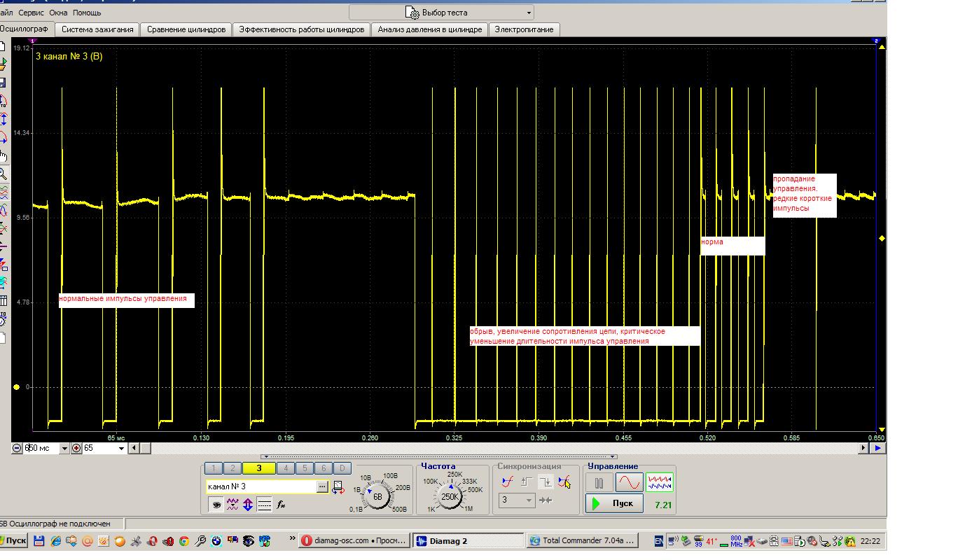Click the channel name field канал № 3
This screenshot has height=560, width=979.
click(261, 486)
